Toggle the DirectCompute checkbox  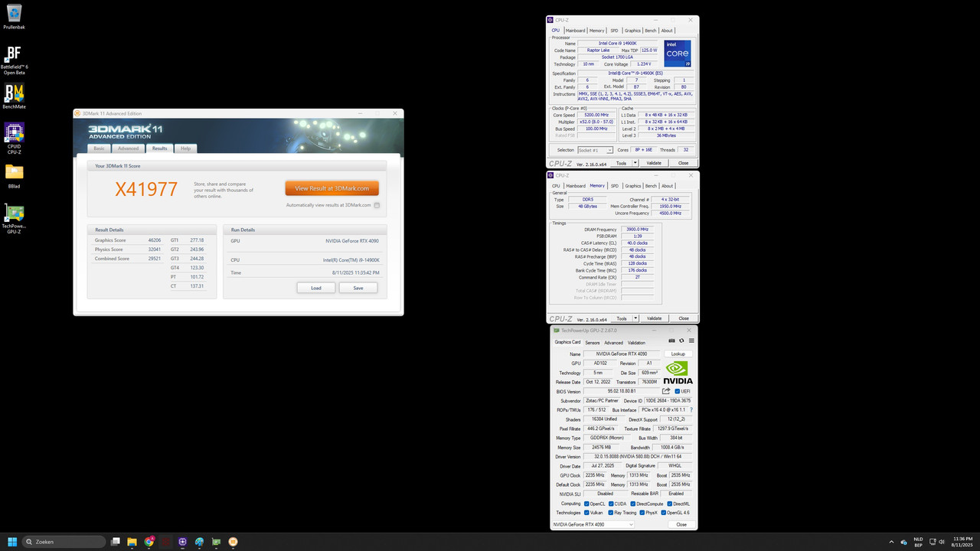coord(633,504)
